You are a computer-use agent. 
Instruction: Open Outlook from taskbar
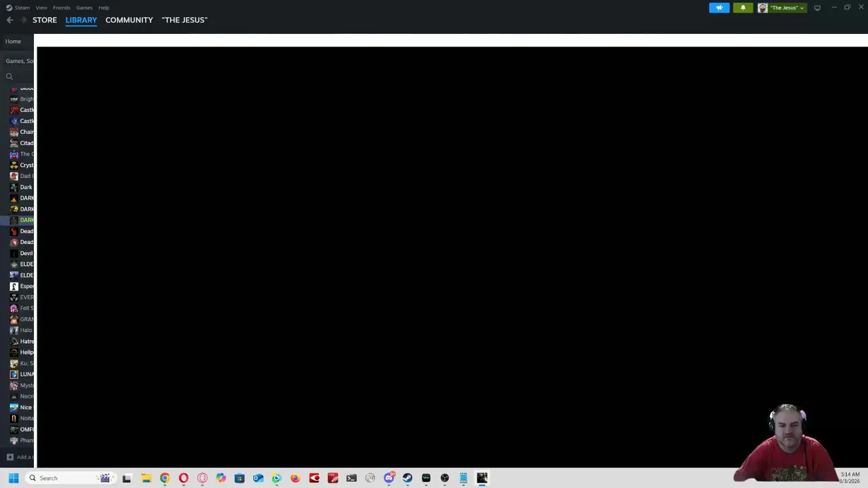click(x=258, y=478)
